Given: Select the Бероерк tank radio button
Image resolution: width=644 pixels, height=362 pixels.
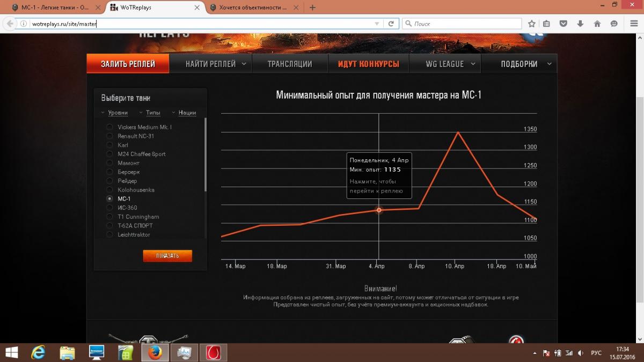Looking at the screenshot, I should (109, 172).
